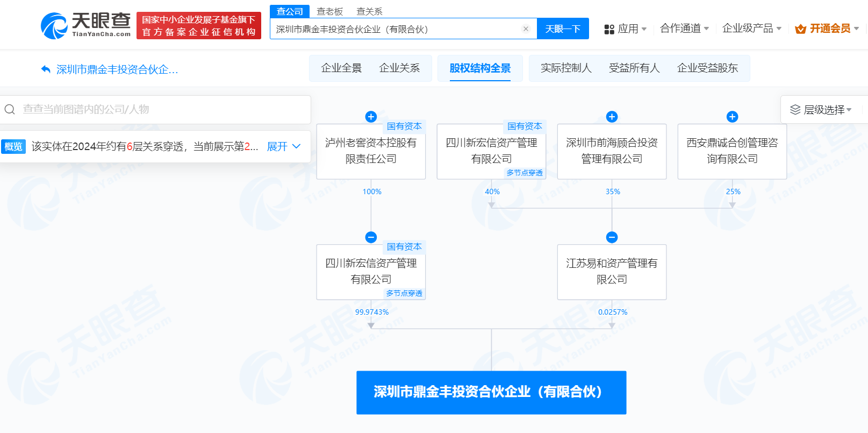Click the layers icon beside 层级选择

(x=795, y=110)
